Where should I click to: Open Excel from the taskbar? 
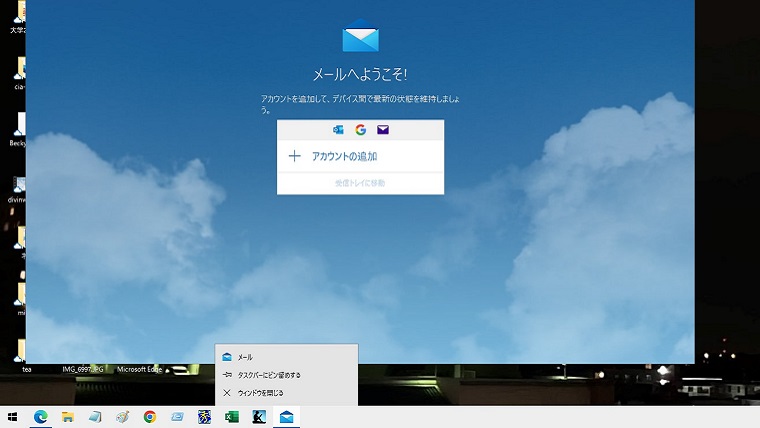[x=232, y=417]
